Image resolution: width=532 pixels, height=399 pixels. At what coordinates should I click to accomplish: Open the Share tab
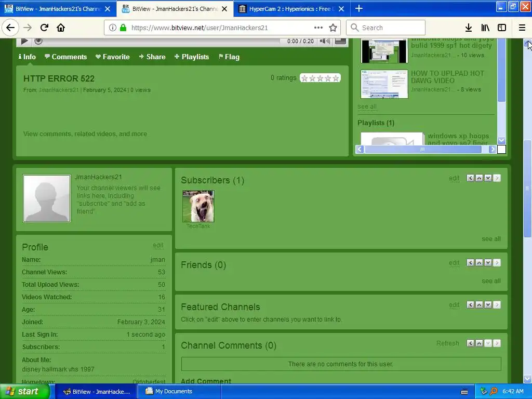152,57
